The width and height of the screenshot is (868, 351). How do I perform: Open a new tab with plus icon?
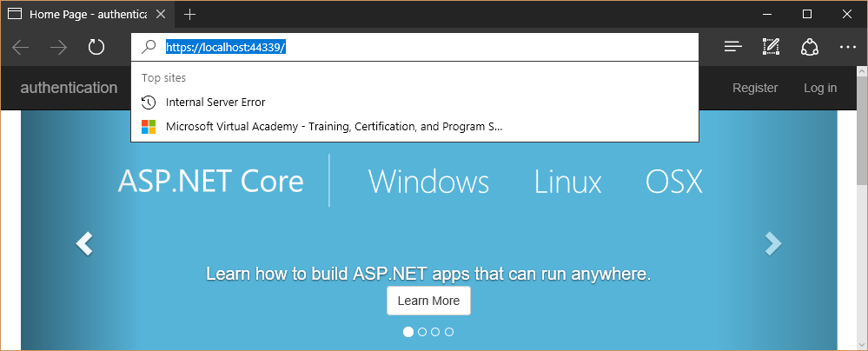(189, 15)
